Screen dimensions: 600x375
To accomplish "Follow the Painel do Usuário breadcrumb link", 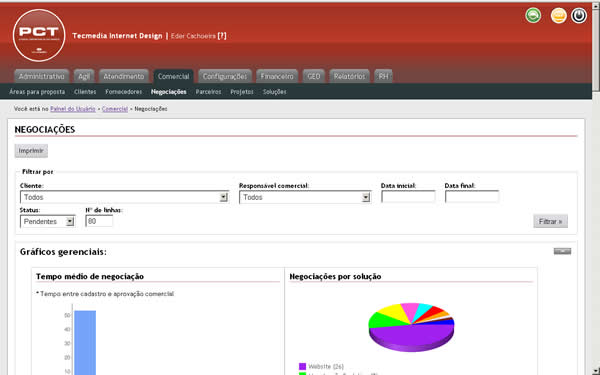I will (73, 109).
